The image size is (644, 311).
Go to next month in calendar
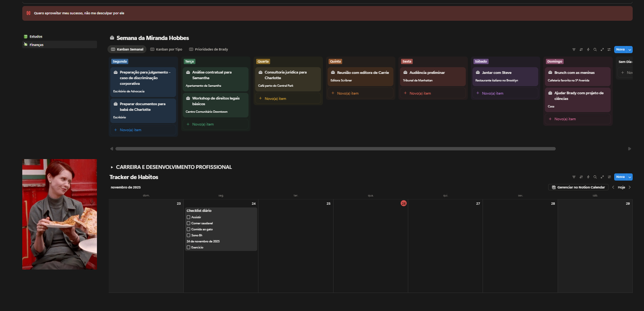click(x=630, y=187)
